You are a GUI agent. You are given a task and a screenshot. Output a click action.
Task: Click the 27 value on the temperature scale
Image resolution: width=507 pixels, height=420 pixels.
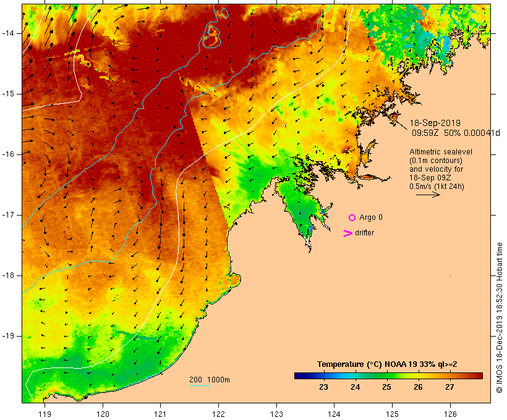pos(449,387)
